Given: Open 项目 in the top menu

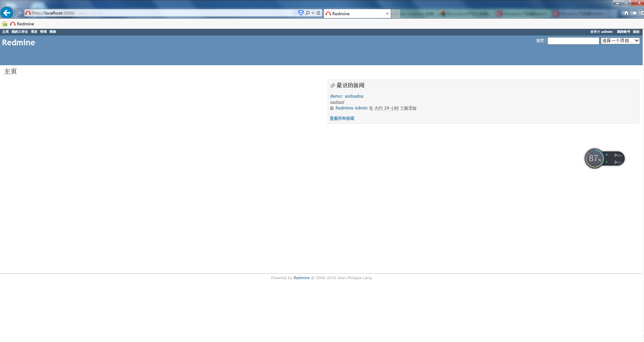Looking at the screenshot, I should [34, 32].
